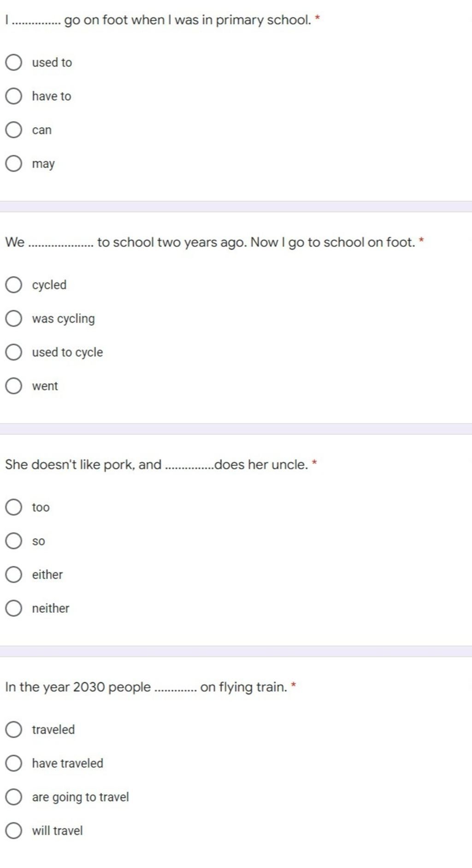Select the 'went' radio button

(14, 386)
